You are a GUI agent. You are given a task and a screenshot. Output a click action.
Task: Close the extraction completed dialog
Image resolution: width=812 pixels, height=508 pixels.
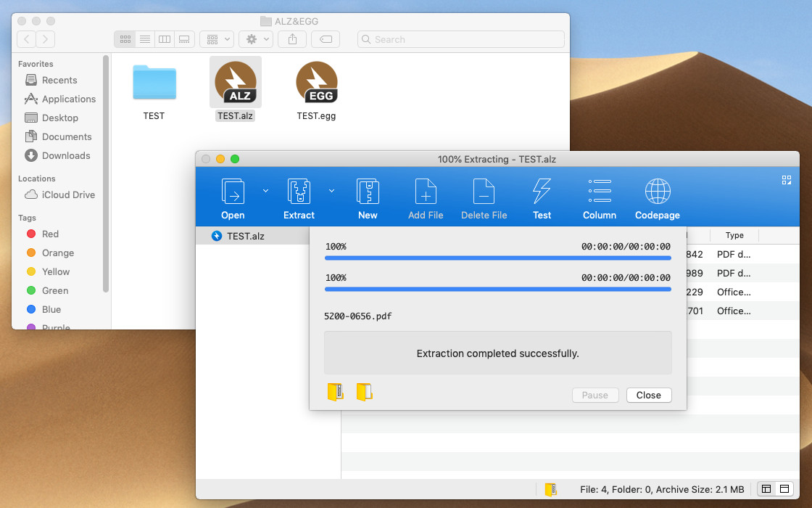648,396
